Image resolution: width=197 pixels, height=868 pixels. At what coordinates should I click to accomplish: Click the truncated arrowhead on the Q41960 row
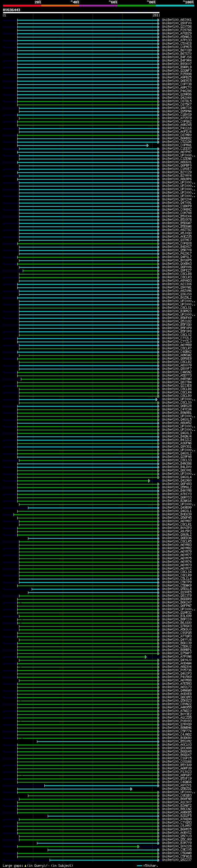coord(149,481)
